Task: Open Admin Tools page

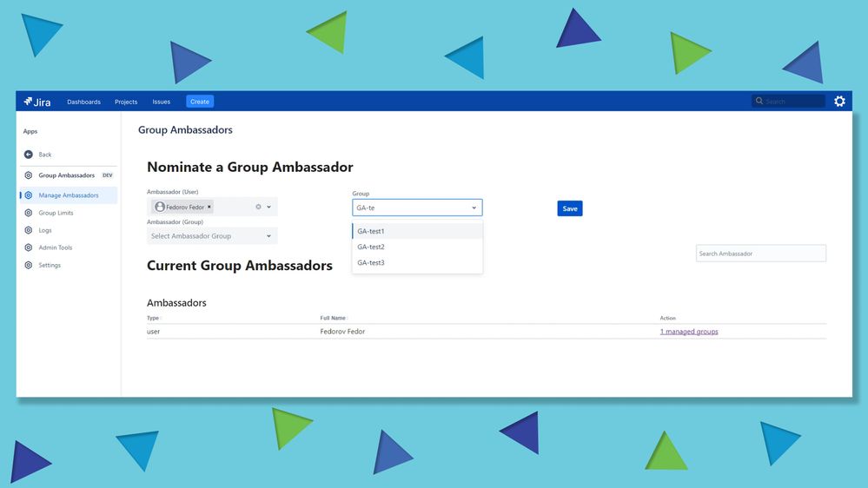Action: click(x=56, y=247)
